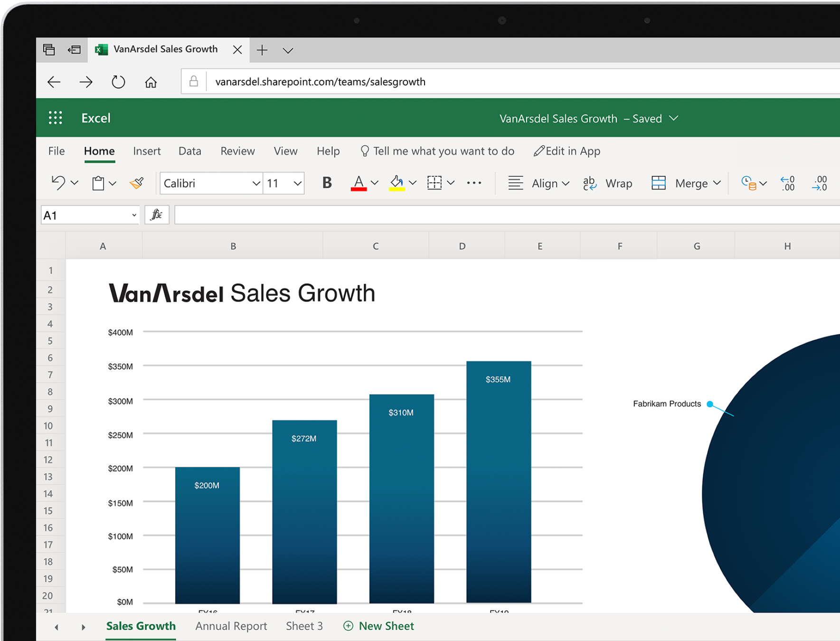840x641 pixels.
Task: Click the Paste clipboard icon
Action: tap(99, 183)
